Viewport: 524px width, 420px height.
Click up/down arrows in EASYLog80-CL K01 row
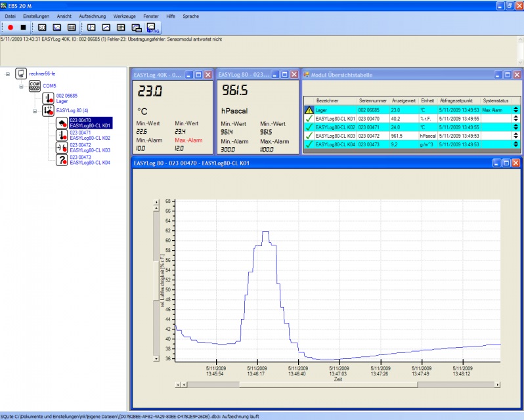pos(516,119)
